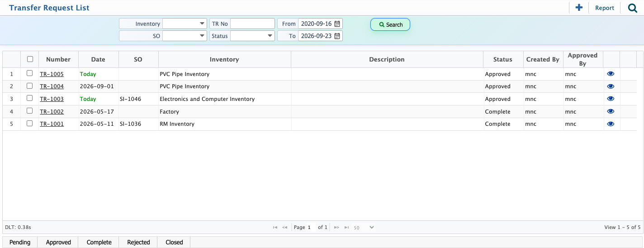Click the page number input field

click(311, 227)
